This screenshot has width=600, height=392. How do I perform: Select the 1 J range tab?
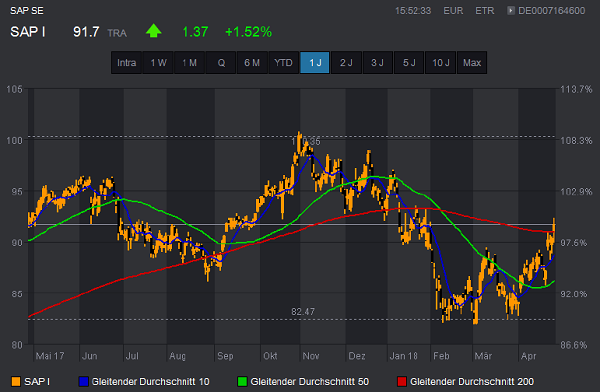[315, 62]
